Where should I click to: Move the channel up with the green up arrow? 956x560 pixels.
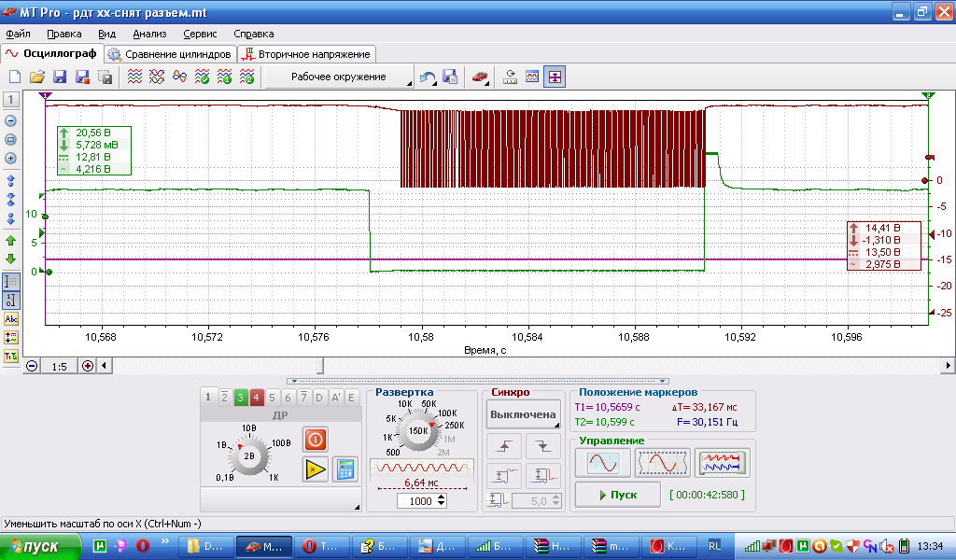10,241
